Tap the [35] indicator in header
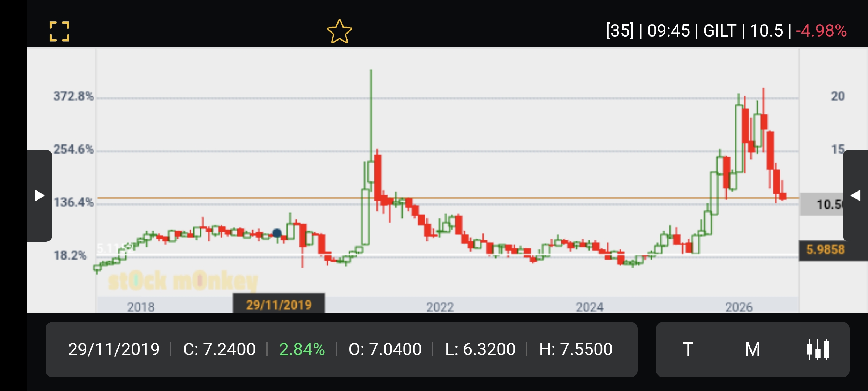Image resolution: width=868 pixels, height=391 pixels. pyautogui.click(x=620, y=31)
